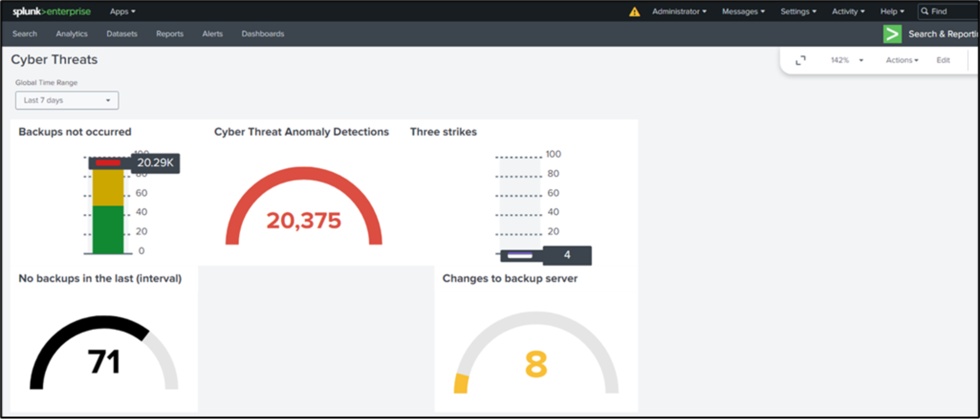Open the Actions dropdown
Image resolution: width=980 pixels, height=419 pixels.
(x=902, y=61)
